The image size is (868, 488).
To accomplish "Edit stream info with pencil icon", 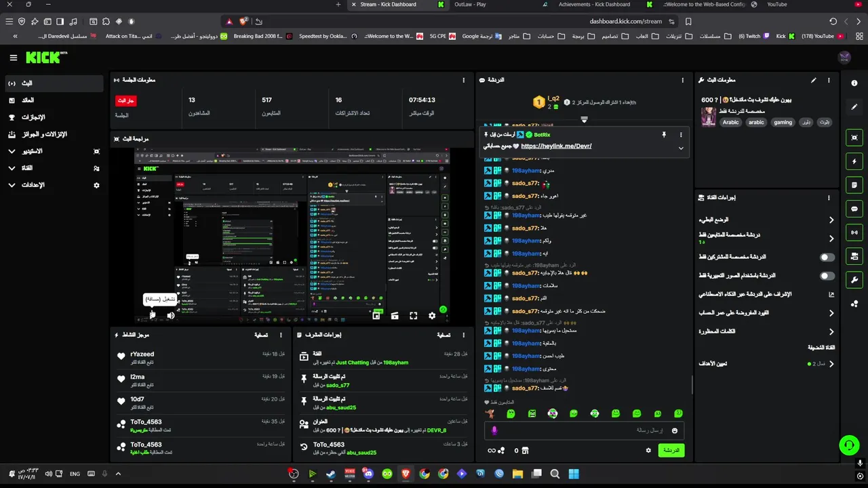I will click(x=813, y=80).
